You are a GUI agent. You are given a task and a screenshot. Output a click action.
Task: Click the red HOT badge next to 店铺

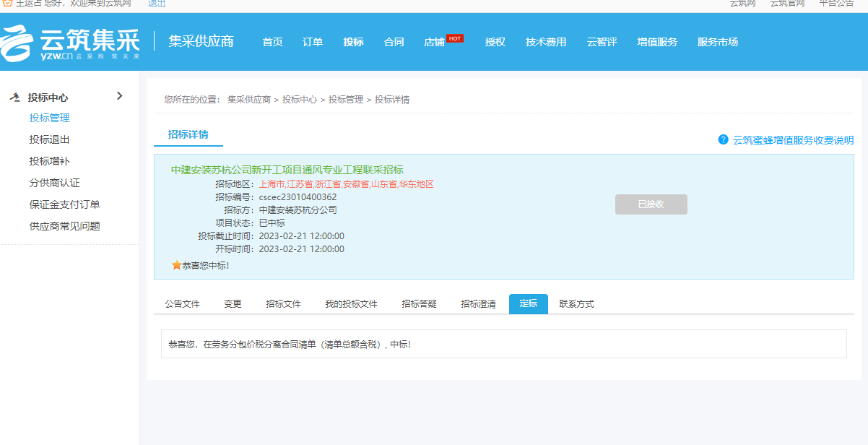click(x=455, y=38)
